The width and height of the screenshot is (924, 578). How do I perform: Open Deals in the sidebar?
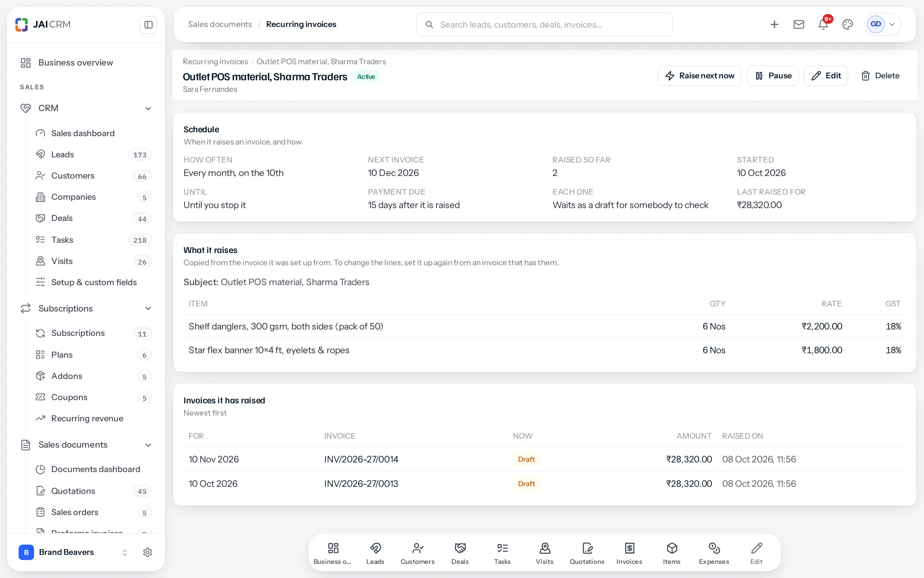click(x=94, y=218)
